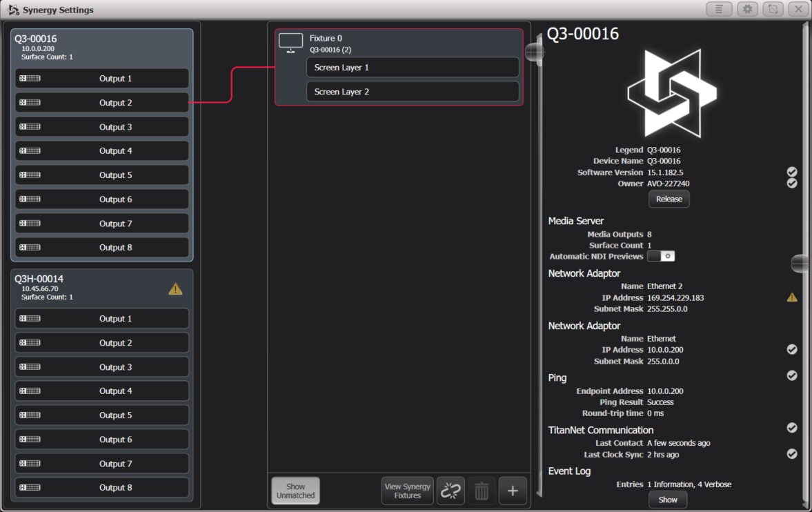
Task: Toggle Automatic NDI Previews
Action: [662, 255]
